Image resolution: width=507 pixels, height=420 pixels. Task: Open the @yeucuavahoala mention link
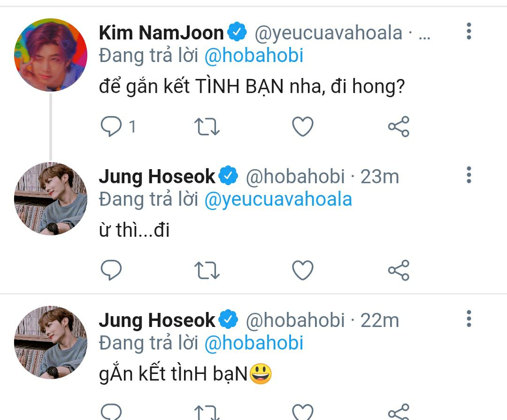point(278,199)
